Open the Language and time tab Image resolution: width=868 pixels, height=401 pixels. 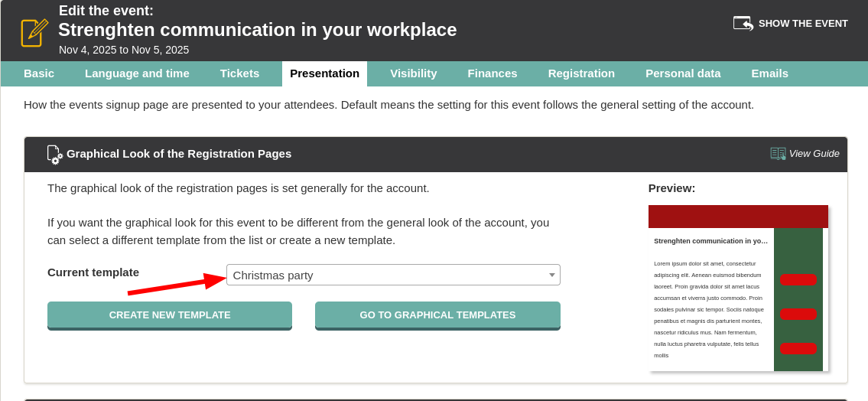pyautogui.click(x=137, y=73)
